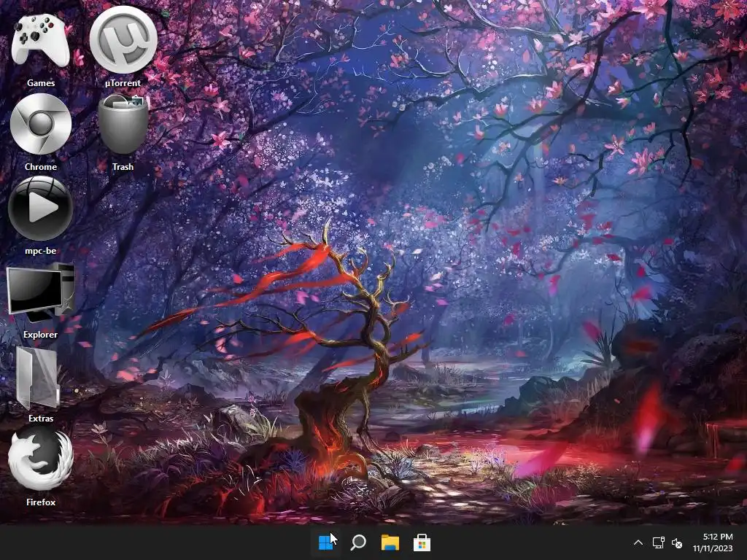Select the "Extras" icon label text
The width and height of the screenshot is (747, 560).
[41, 418]
